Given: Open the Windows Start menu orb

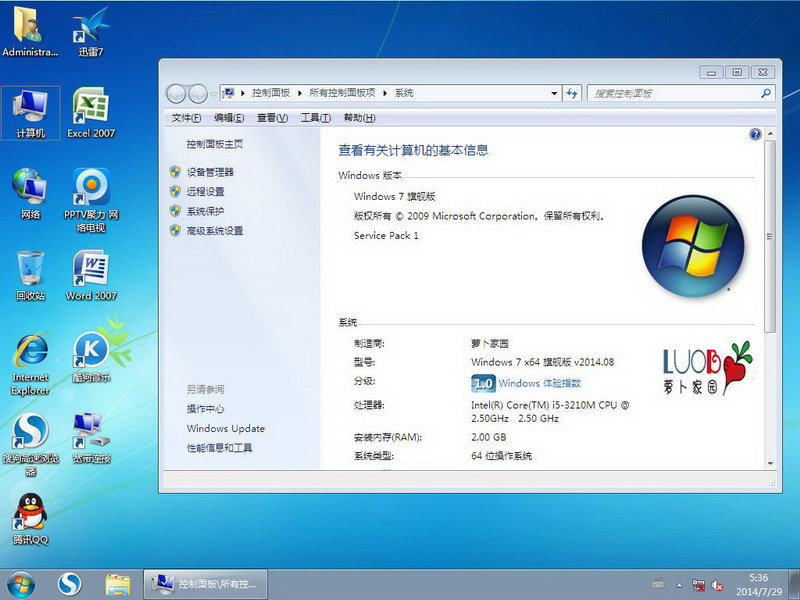Looking at the screenshot, I should coord(21,585).
